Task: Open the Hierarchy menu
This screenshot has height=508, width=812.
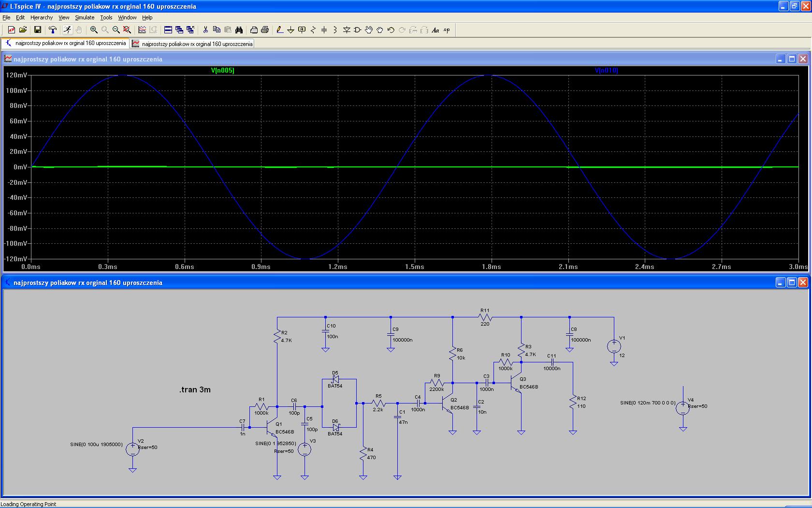Action: click(42, 17)
